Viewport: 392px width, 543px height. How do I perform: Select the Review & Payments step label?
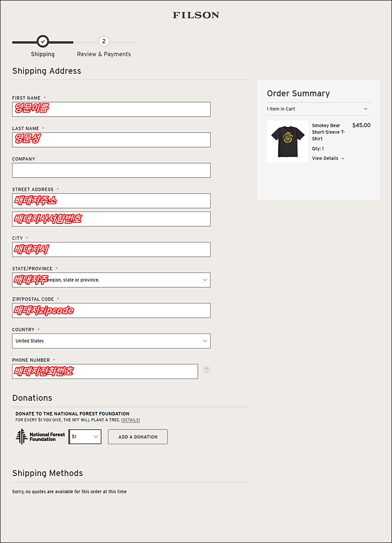tap(104, 54)
